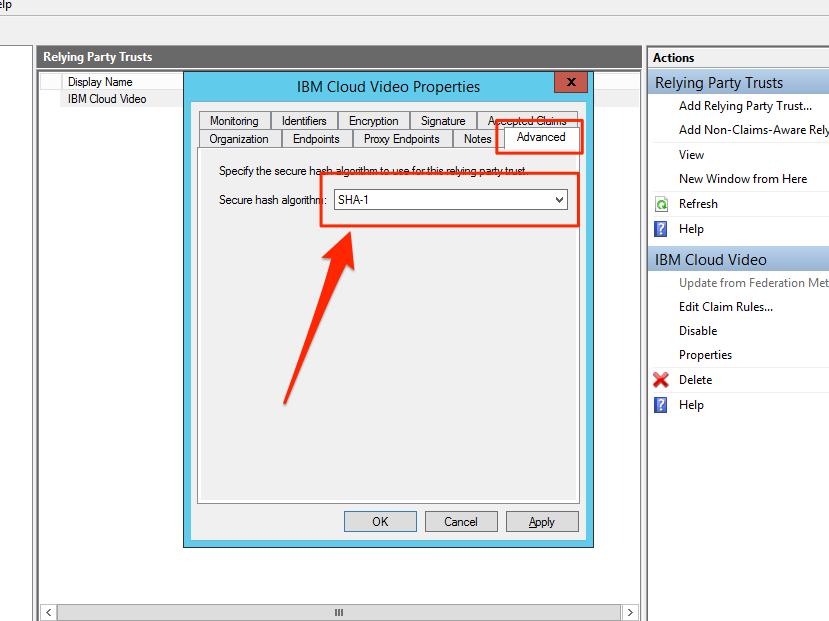Click Help text under Relying Party Trusts section

coord(692,229)
